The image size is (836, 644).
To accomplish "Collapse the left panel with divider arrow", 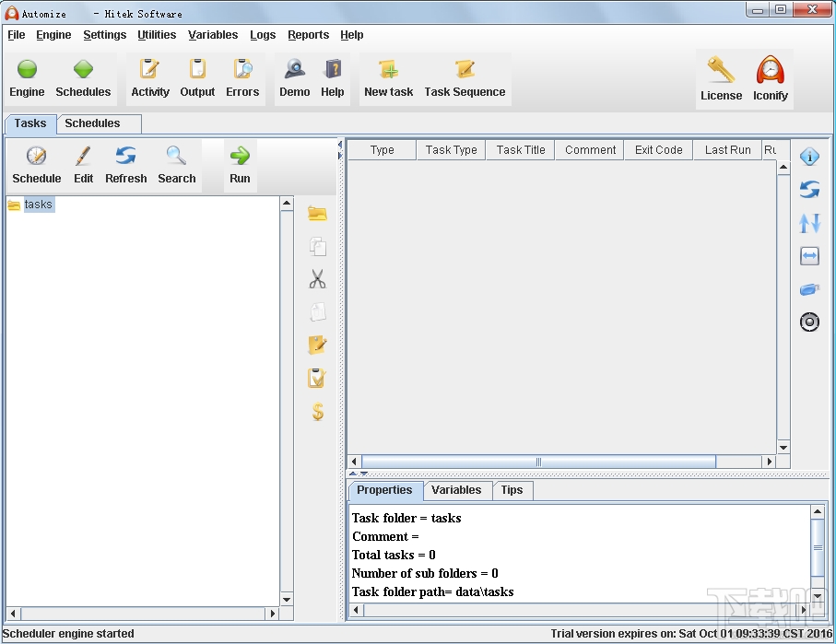I will pos(340,145).
